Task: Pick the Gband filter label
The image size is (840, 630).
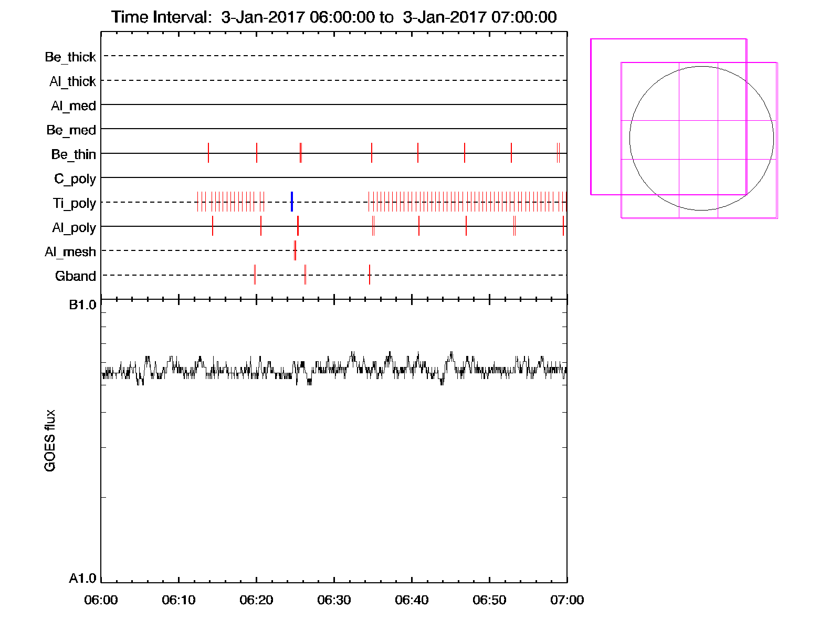Action: tap(76, 276)
